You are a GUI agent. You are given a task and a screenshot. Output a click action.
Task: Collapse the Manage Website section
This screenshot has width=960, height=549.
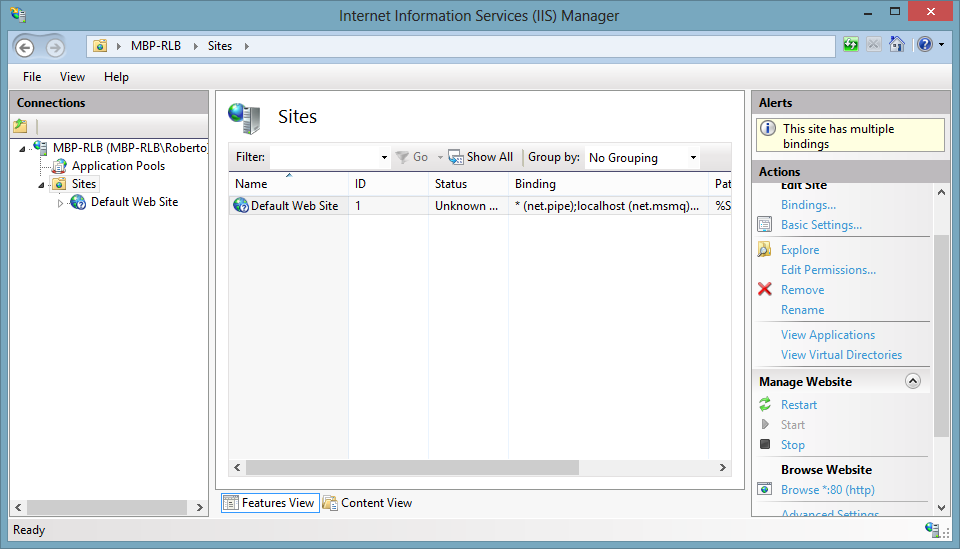[x=912, y=381]
